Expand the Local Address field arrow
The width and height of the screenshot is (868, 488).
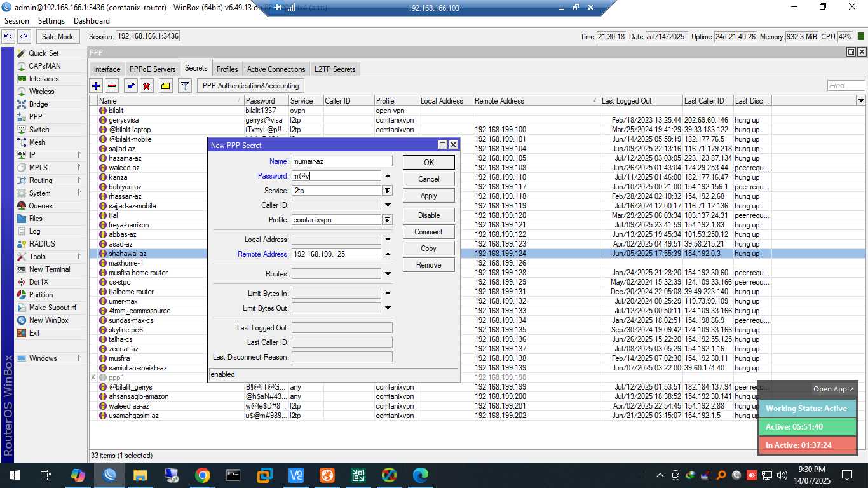coord(388,240)
